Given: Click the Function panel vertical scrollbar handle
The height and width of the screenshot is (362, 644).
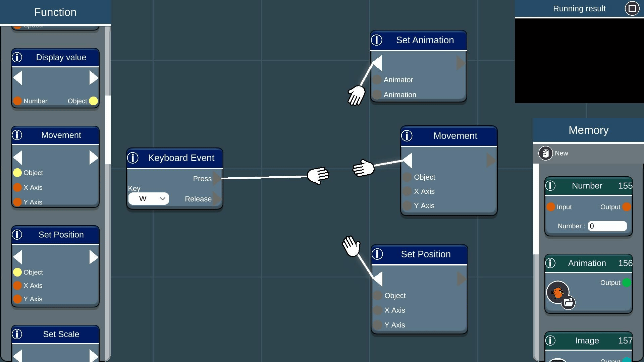Looking at the screenshot, I should point(108,130).
